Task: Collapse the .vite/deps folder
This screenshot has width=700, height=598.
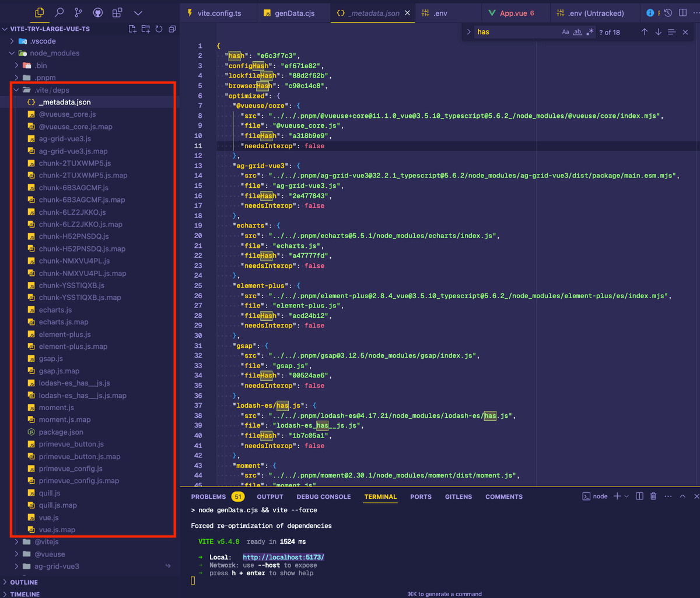Action: [x=17, y=90]
